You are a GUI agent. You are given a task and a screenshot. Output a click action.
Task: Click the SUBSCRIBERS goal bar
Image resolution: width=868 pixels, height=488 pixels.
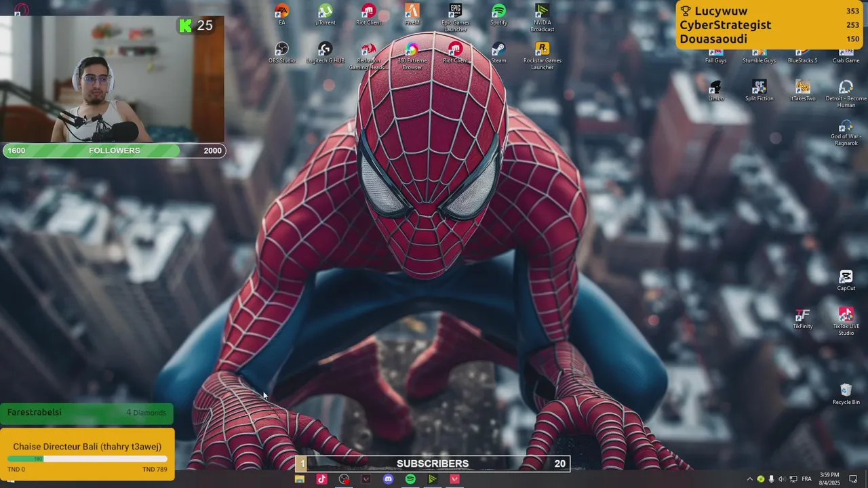tap(433, 464)
